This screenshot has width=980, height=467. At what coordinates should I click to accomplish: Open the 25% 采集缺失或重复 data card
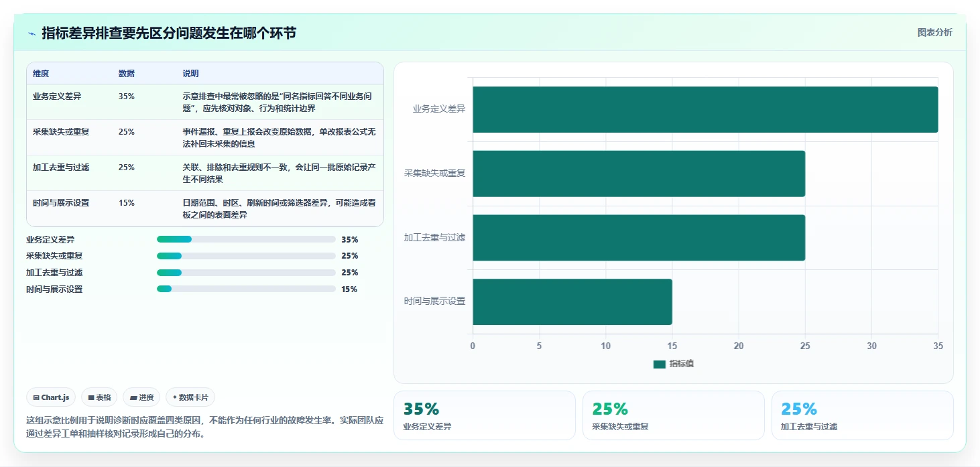[x=674, y=415]
